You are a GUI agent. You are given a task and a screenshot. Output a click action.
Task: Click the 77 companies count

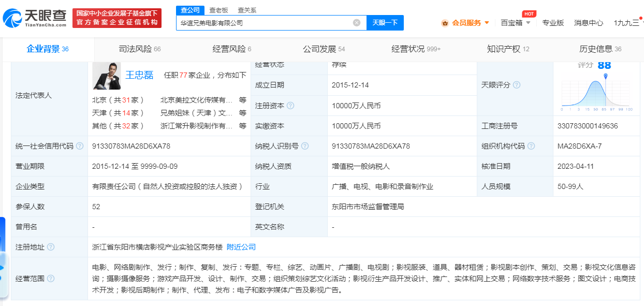tap(183, 75)
